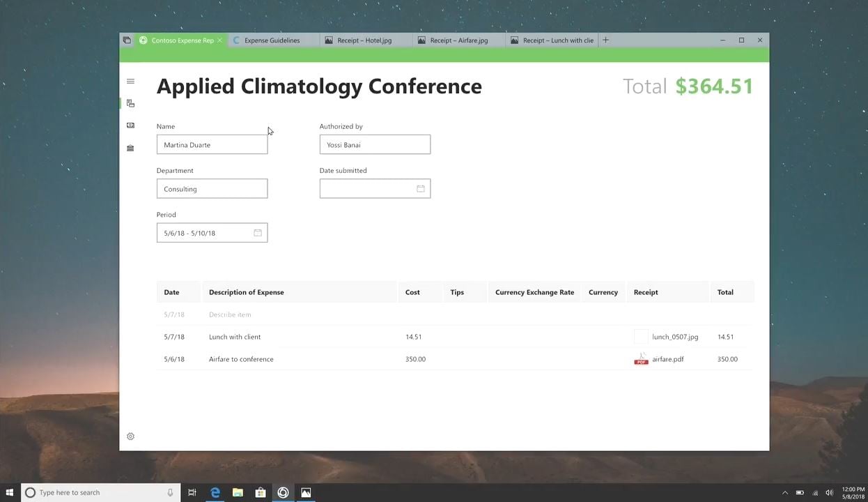
Task: Click Currency Exchange Rate column header
Action: coord(534,292)
